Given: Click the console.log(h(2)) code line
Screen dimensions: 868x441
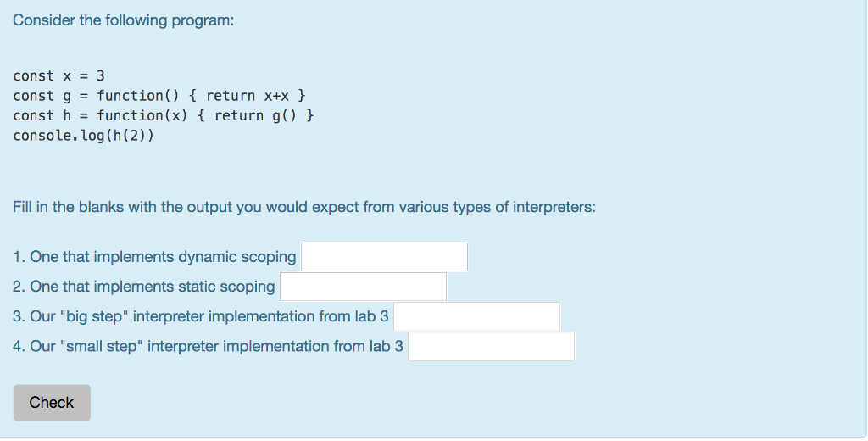Looking at the screenshot, I should (x=84, y=135).
